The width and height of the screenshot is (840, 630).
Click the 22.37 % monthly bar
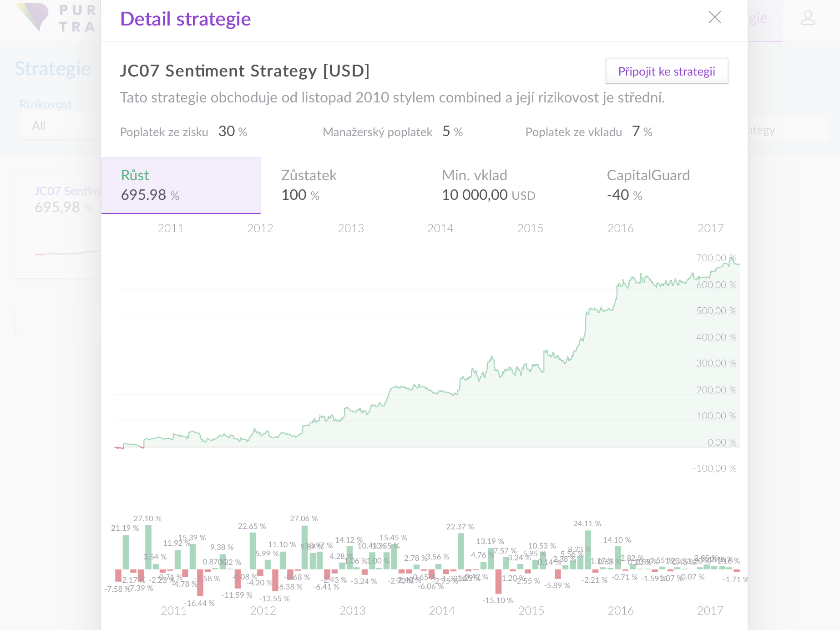pyautogui.click(x=461, y=551)
